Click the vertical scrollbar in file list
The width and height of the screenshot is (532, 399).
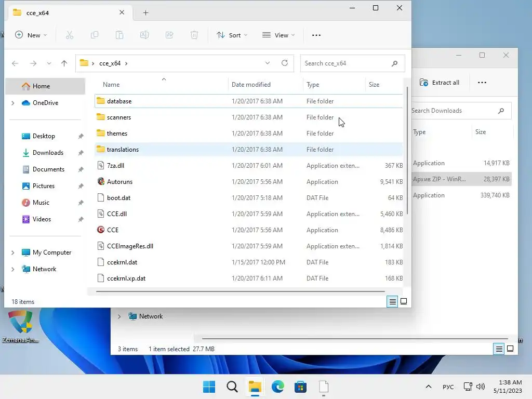[x=407, y=150]
